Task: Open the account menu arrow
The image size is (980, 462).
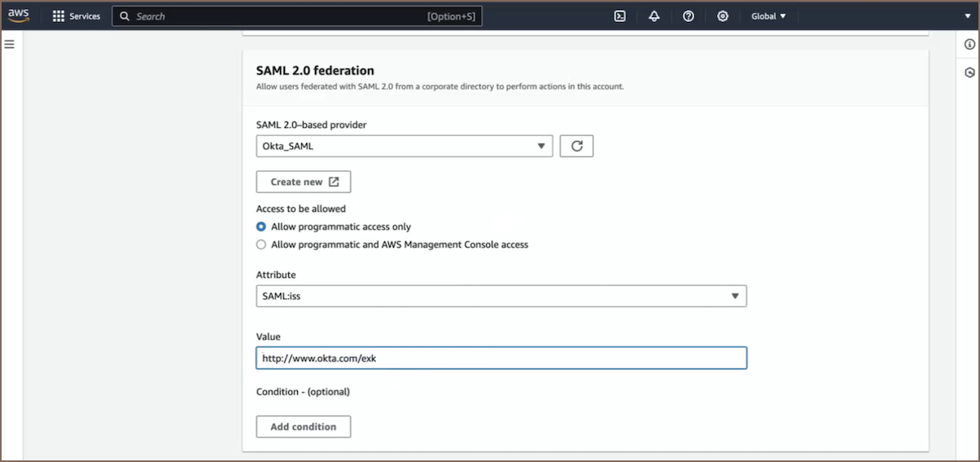Action: point(968,16)
